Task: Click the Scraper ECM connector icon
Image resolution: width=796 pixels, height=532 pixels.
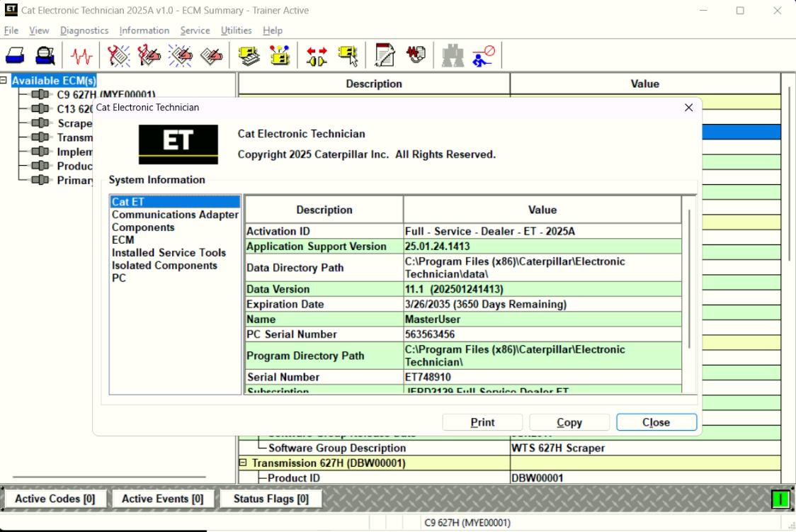Action: [40, 123]
